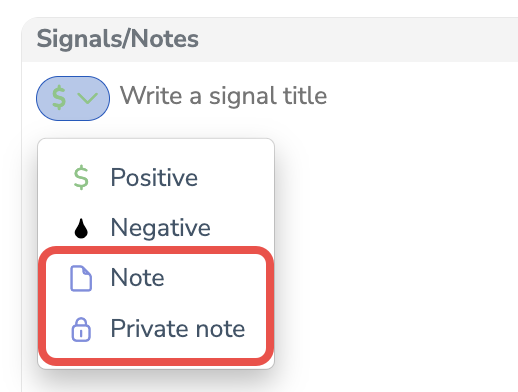Click the document page icon beside Note
518x392 pixels.
[81, 279]
